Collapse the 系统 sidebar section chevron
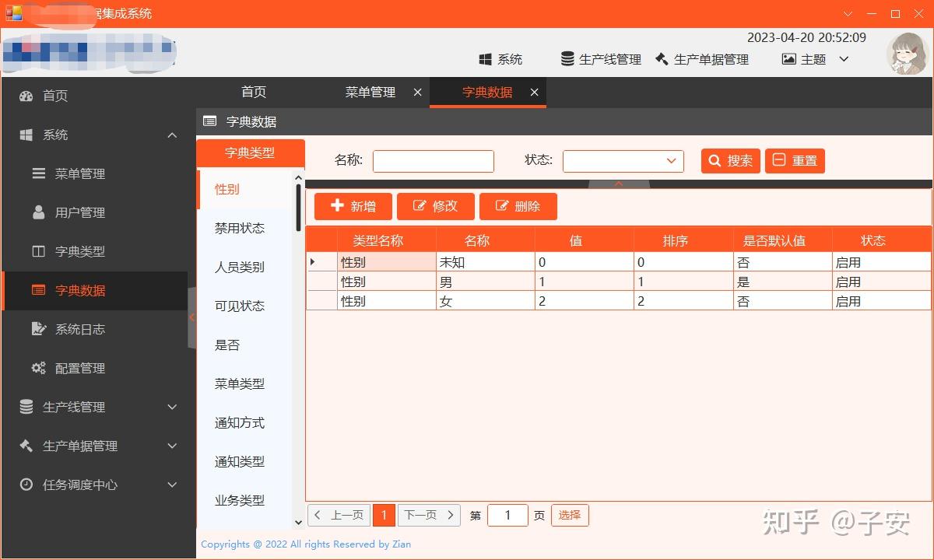The image size is (934, 560). [172, 134]
